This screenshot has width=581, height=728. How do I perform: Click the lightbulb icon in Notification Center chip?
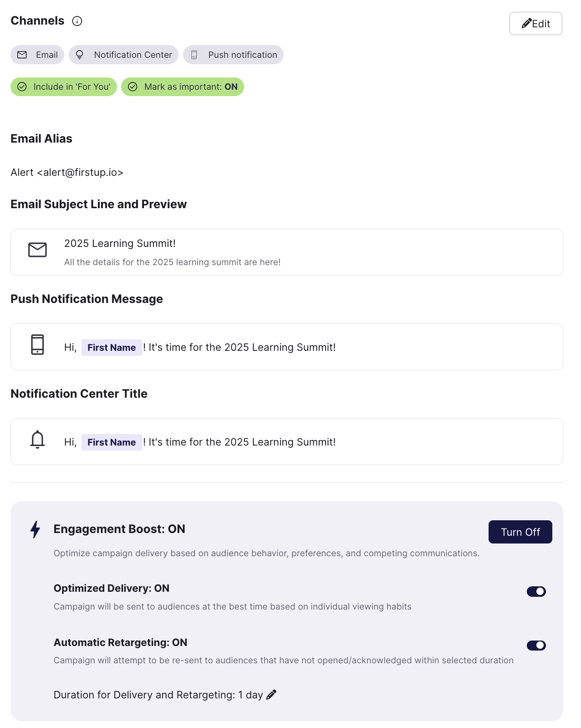[80, 55]
